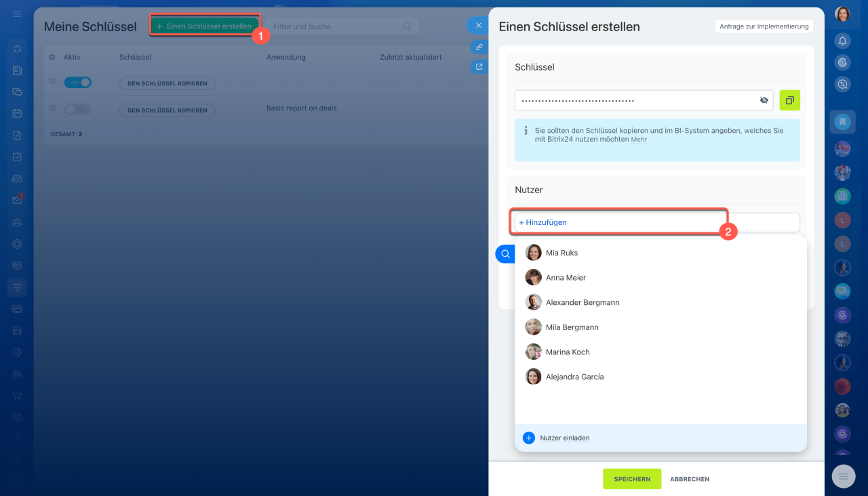Open the round menu button at bottom right
This screenshot has height=496, width=868.
point(844,476)
